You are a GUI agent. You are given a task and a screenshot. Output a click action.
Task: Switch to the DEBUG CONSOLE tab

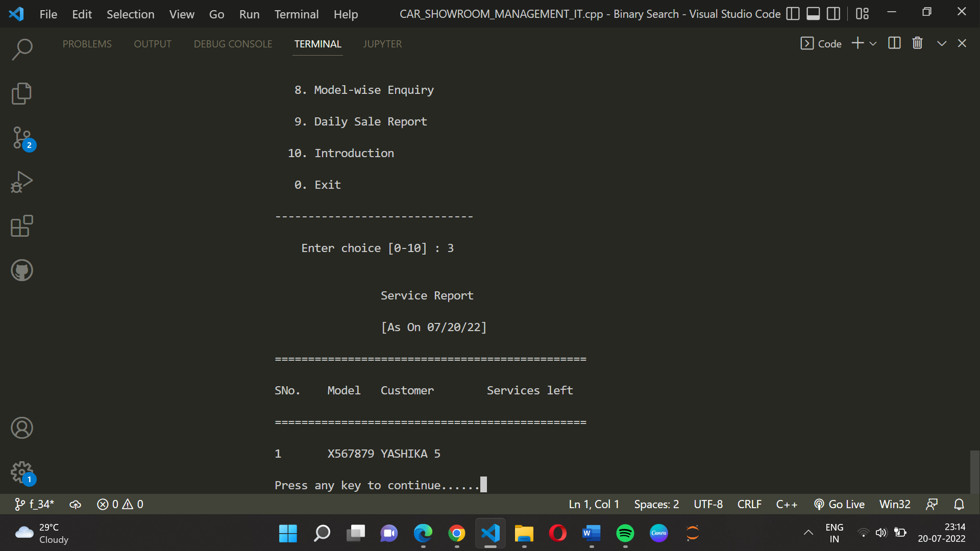233,44
